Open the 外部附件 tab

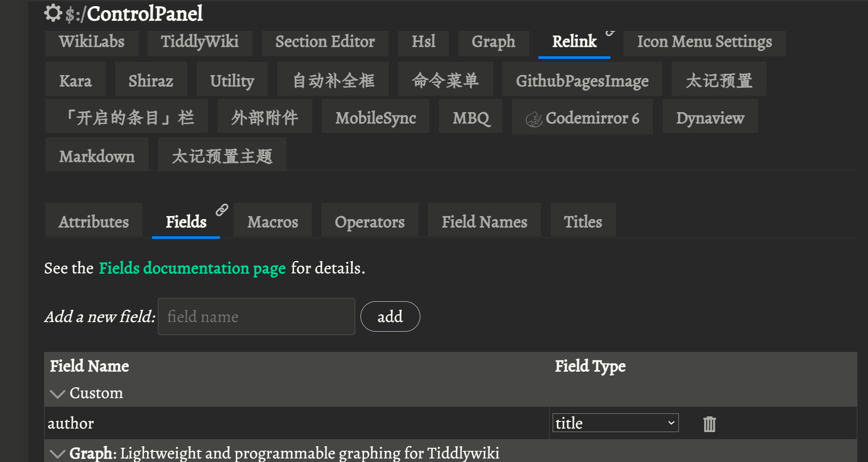pyautogui.click(x=265, y=117)
